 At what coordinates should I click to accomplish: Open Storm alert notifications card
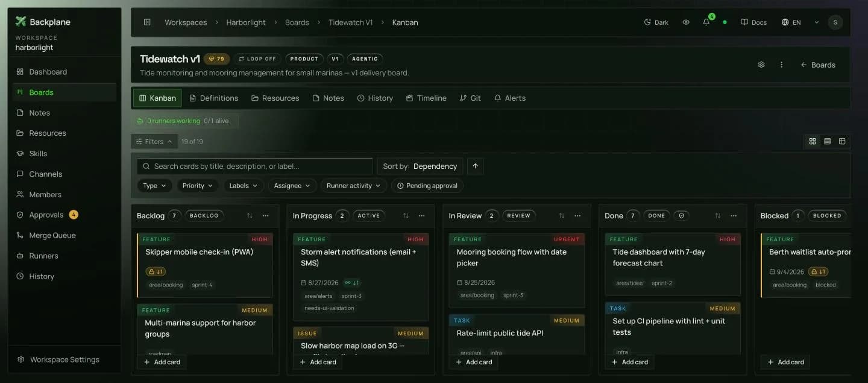coord(360,277)
